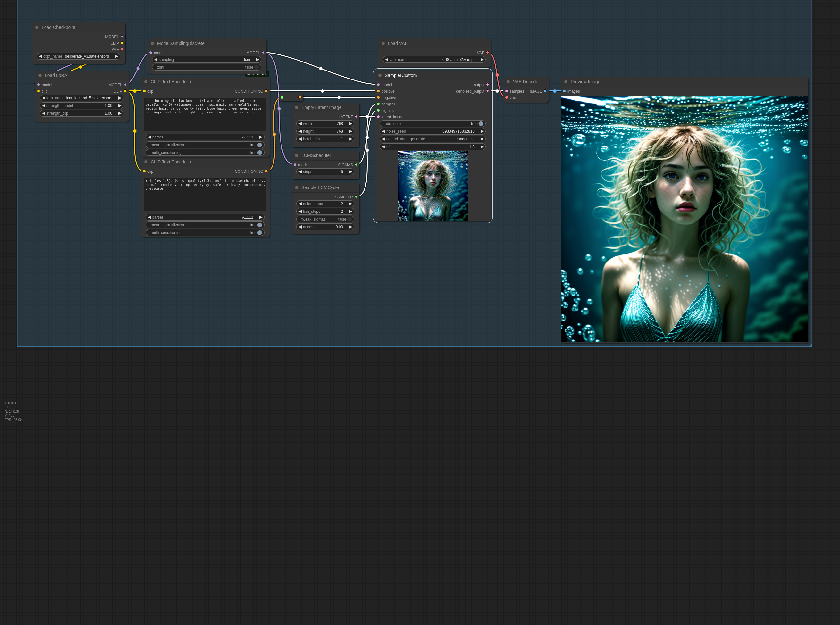Click the LCMScheduler SIGMAS output socket
The image size is (840, 625).
pos(356,164)
